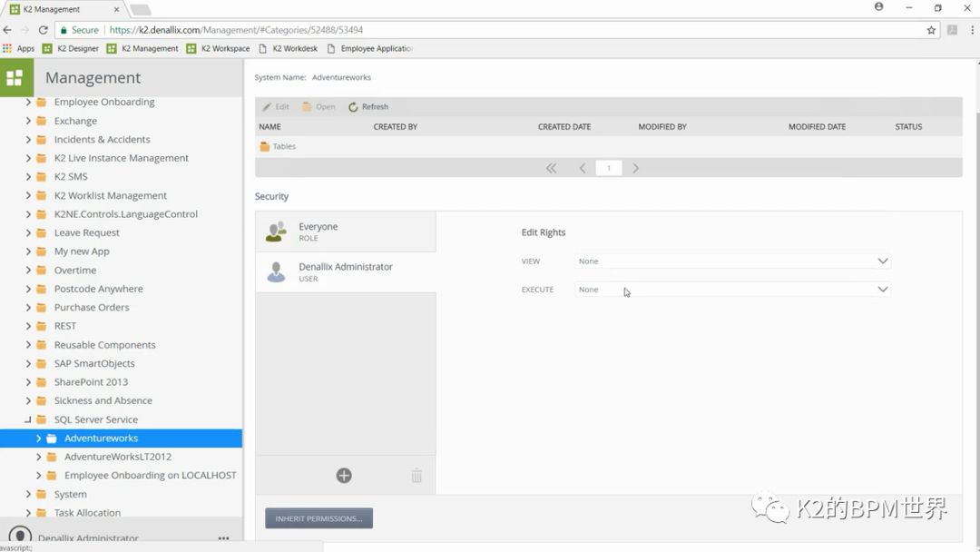Bookmark this page with the star icon
Viewport: 980px width, 552px height.
931,30
